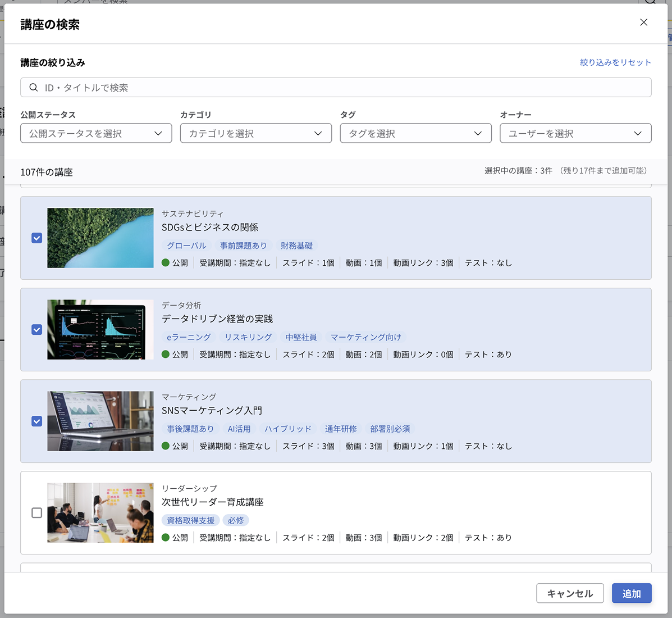This screenshot has height=618, width=672.
Task: Uncheck the SDGsとビジネスの関係 course checkbox
Action: pos(37,238)
